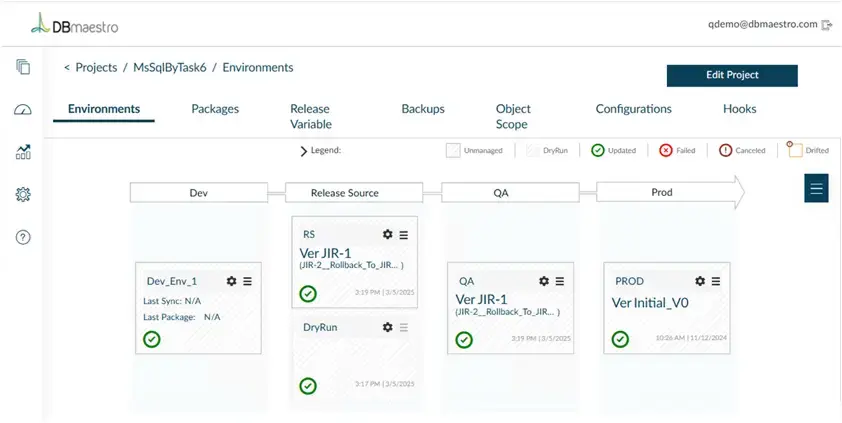Open the settings gear in left sidebar
This screenshot has height=423, width=842.
(x=23, y=195)
